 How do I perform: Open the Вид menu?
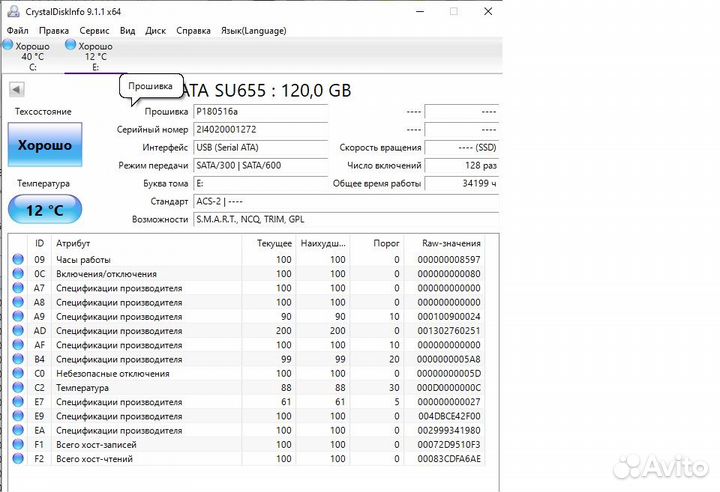(x=127, y=31)
